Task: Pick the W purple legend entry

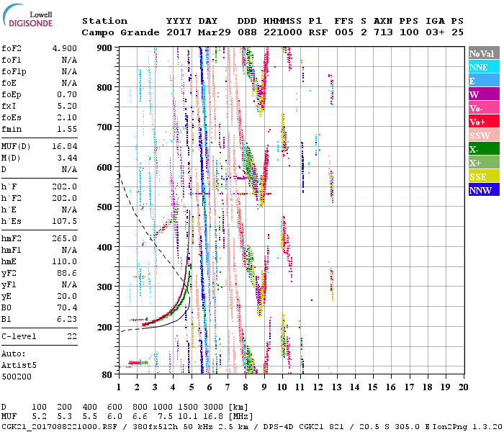Action: coord(483,94)
